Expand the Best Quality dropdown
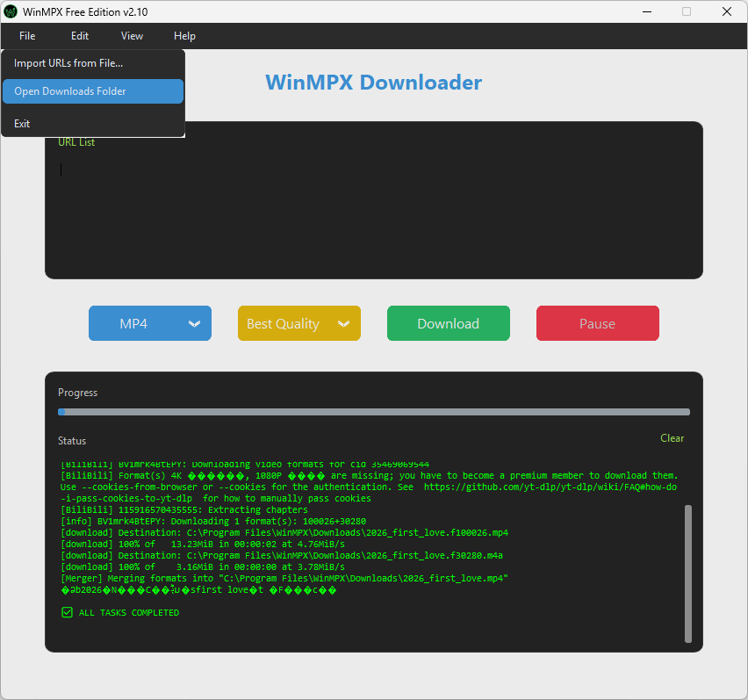Viewport: 748px width, 700px height. coord(298,323)
